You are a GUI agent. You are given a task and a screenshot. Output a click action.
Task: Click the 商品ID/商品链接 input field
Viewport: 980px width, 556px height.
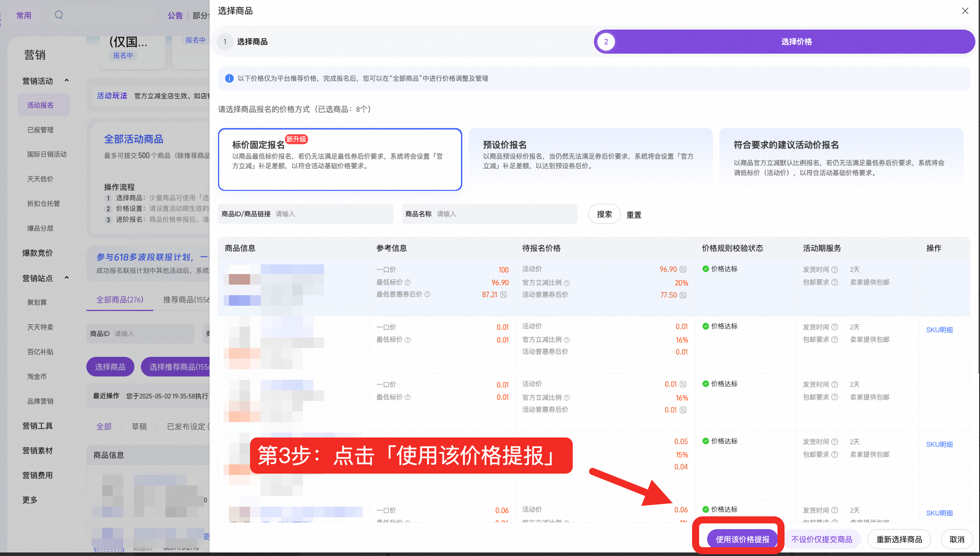[306, 214]
